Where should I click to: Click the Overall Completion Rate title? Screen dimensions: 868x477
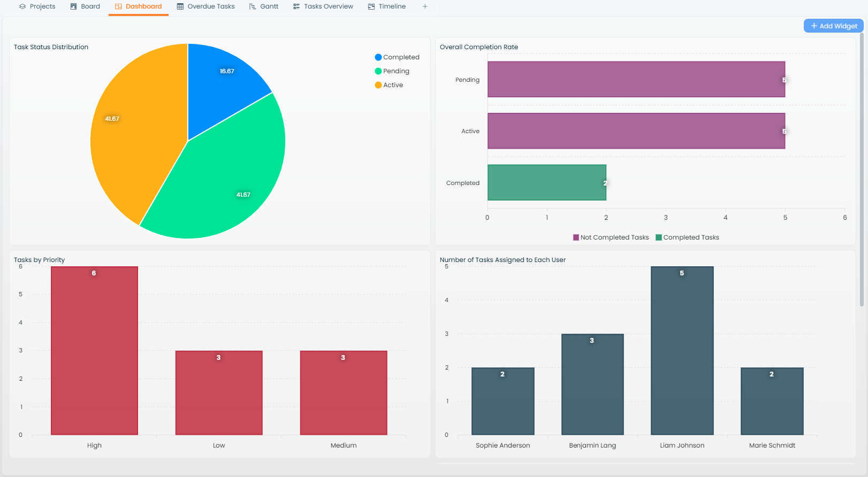coord(479,47)
